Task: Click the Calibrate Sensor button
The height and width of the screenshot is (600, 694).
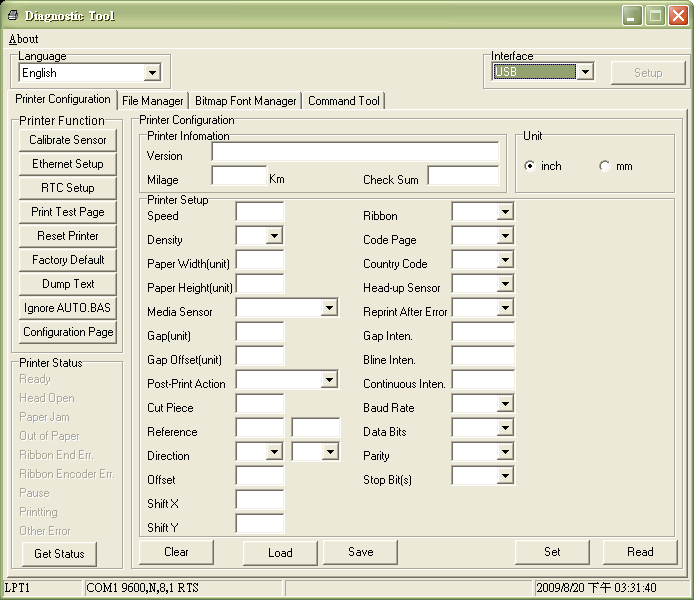Action: [x=68, y=140]
